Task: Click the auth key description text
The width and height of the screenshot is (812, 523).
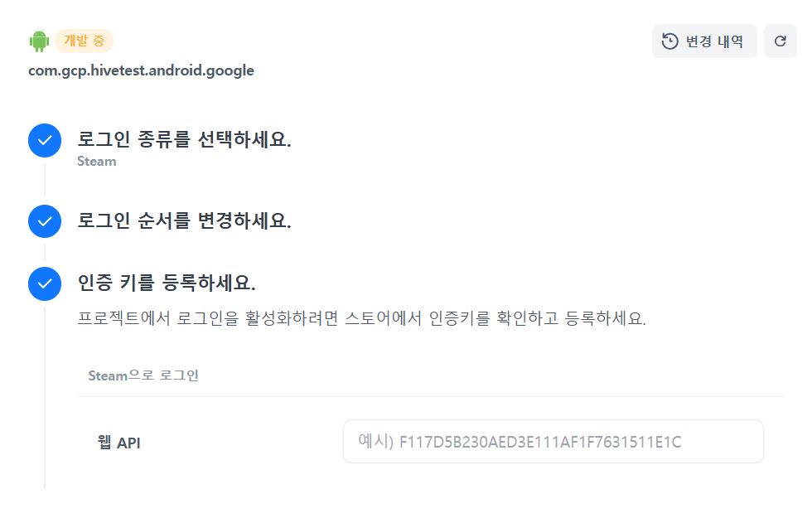Action: [361, 319]
